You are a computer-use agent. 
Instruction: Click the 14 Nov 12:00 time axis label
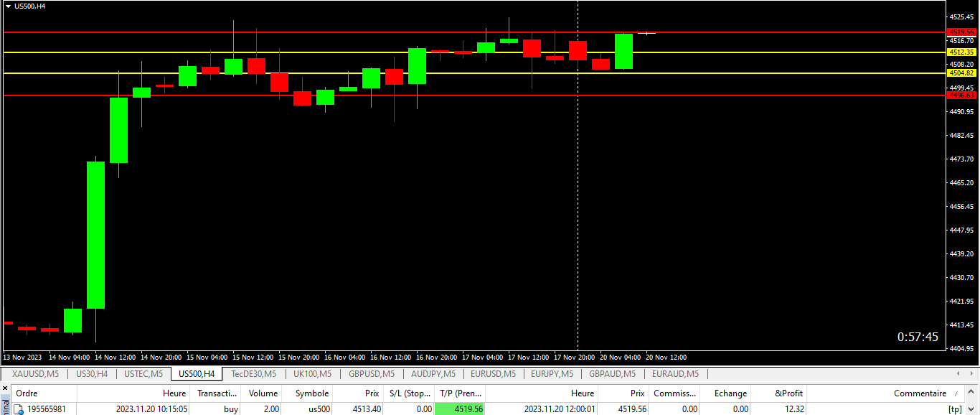pyautogui.click(x=116, y=358)
